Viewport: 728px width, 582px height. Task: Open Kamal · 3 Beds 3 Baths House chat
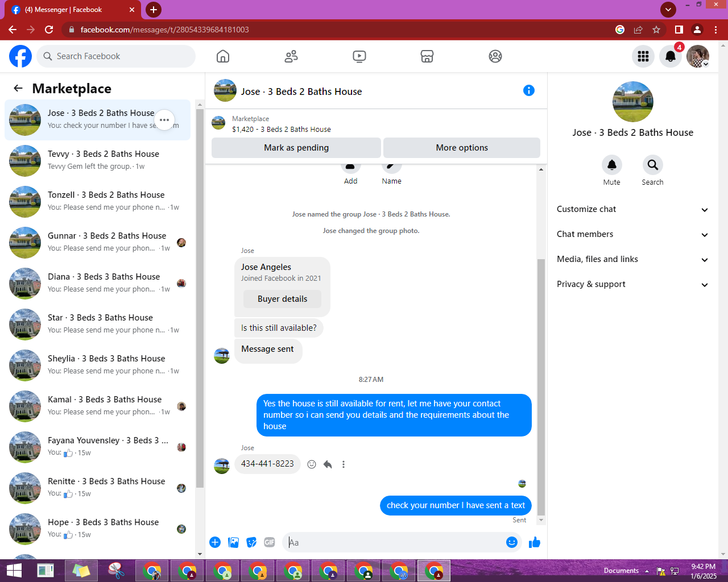(x=98, y=406)
